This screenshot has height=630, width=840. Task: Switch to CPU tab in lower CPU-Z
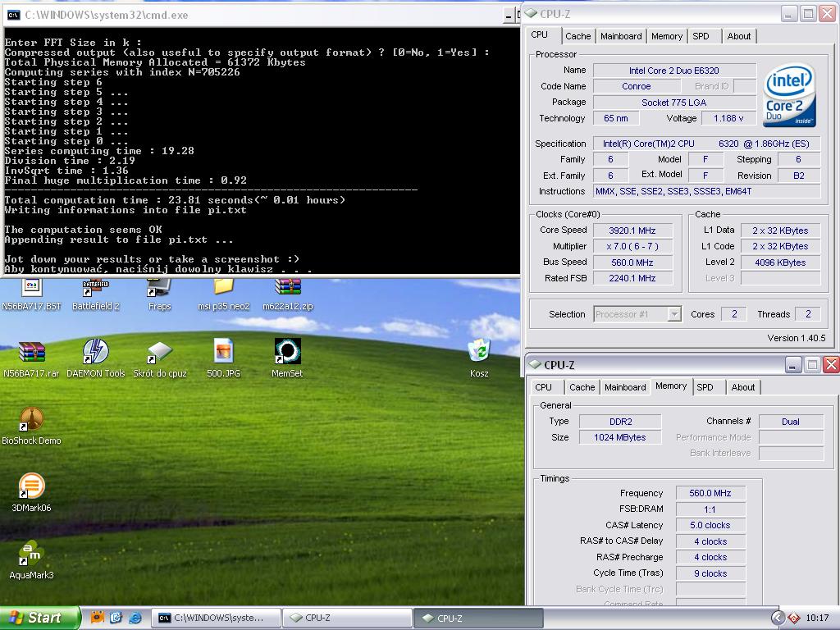[543, 387]
